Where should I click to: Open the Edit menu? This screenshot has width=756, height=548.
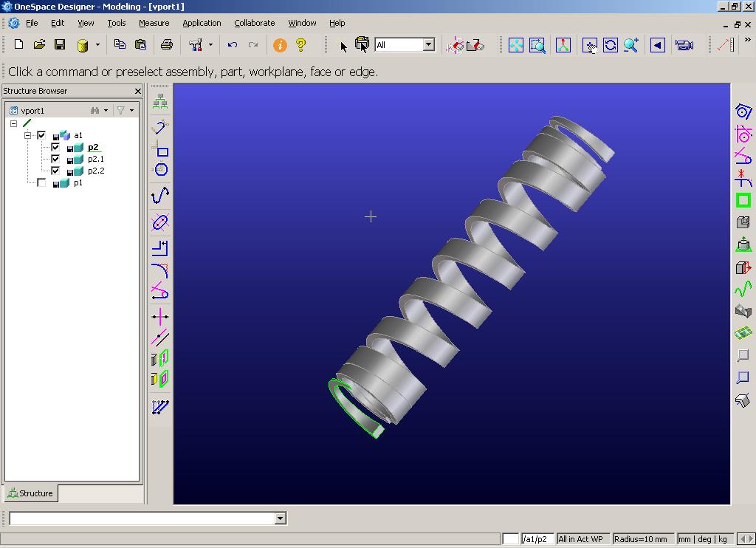point(58,23)
